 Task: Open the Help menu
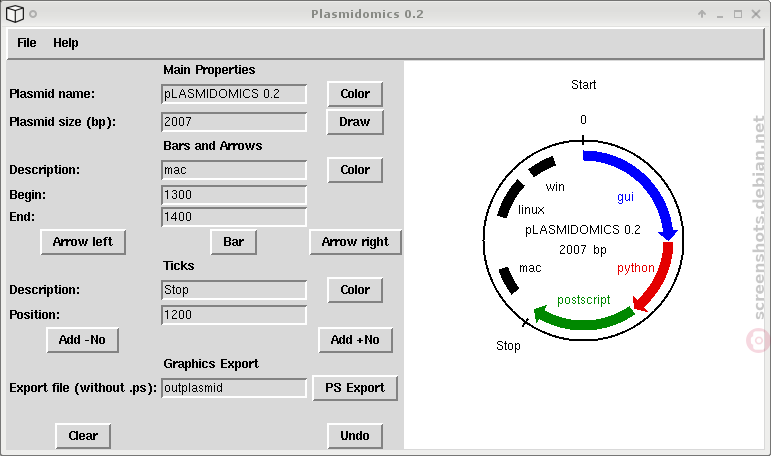click(66, 43)
